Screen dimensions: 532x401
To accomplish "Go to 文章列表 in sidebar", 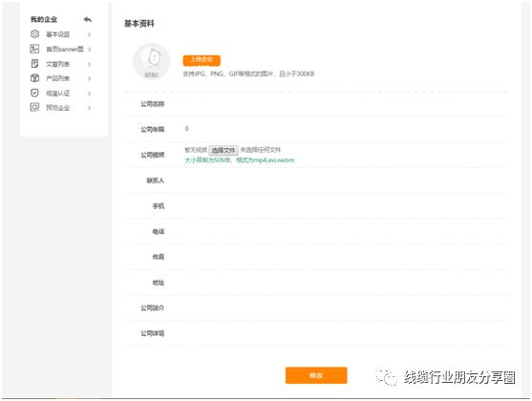I will click(x=57, y=64).
